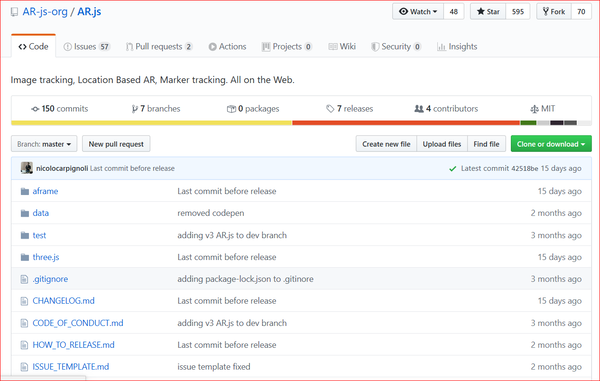This screenshot has width=600, height=381.
Task: View the 48 watchers count
Action: (x=454, y=11)
